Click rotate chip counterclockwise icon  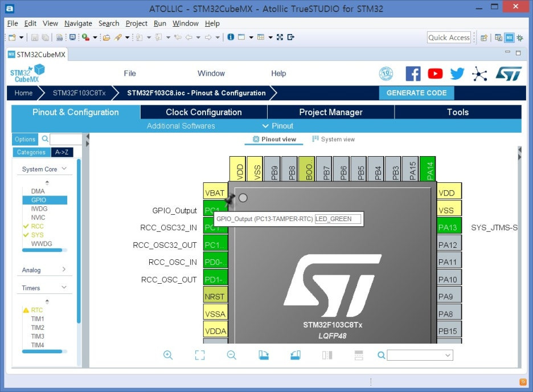pyautogui.click(x=296, y=356)
